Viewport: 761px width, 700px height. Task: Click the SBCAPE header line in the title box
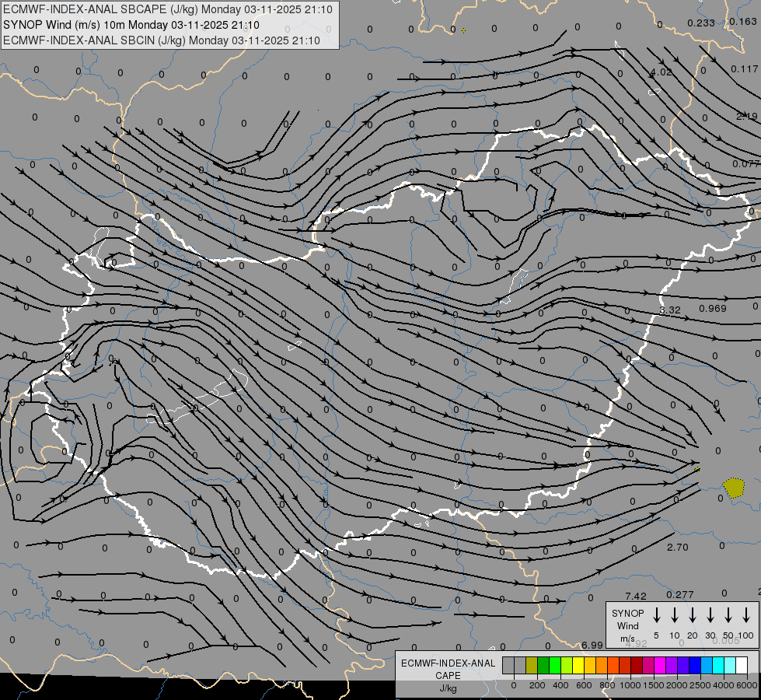(168, 9)
